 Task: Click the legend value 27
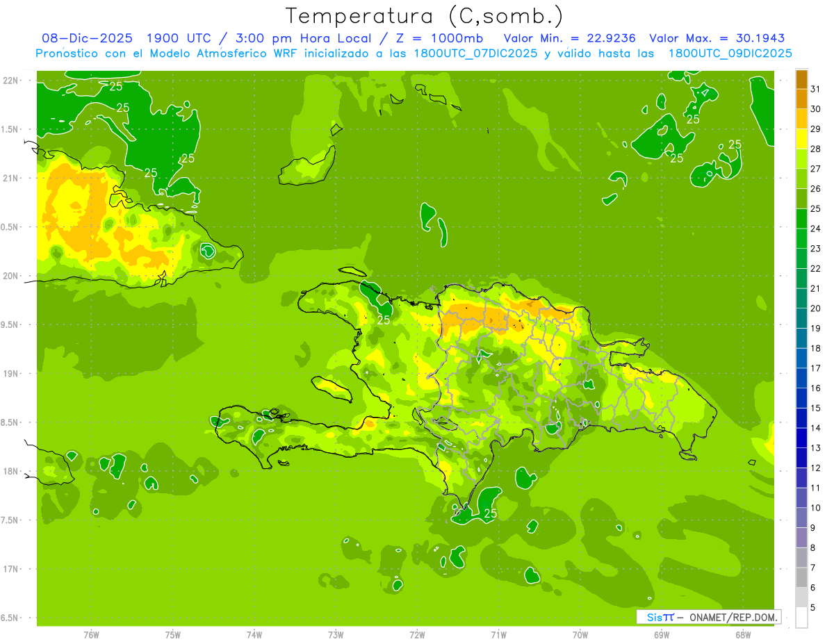click(x=816, y=169)
